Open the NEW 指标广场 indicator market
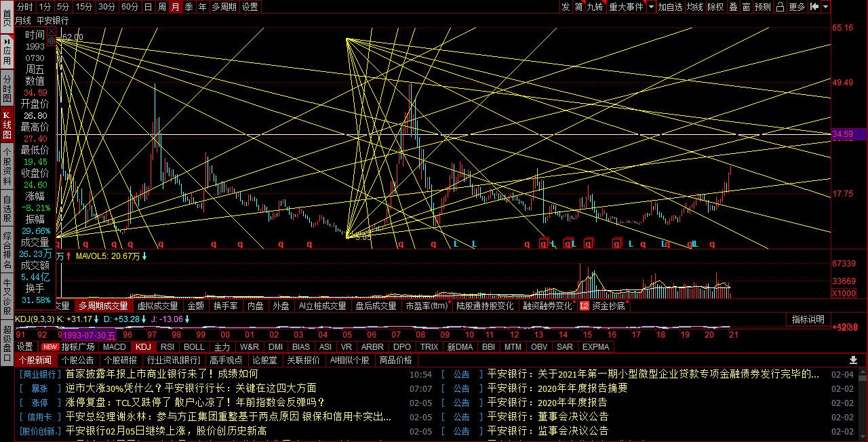868x442 pixels. [68, 346]
